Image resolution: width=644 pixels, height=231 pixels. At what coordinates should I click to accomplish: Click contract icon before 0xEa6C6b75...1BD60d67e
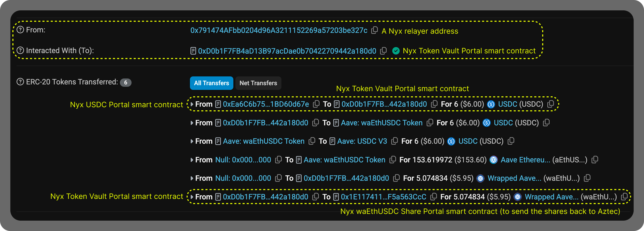click(x=218, y=104)
